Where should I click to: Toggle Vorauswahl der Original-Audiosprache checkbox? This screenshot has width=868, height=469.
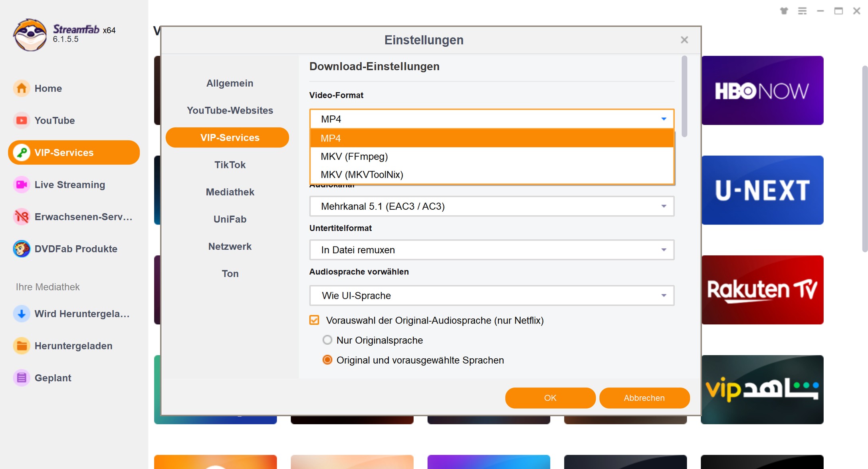pos(314,320)
